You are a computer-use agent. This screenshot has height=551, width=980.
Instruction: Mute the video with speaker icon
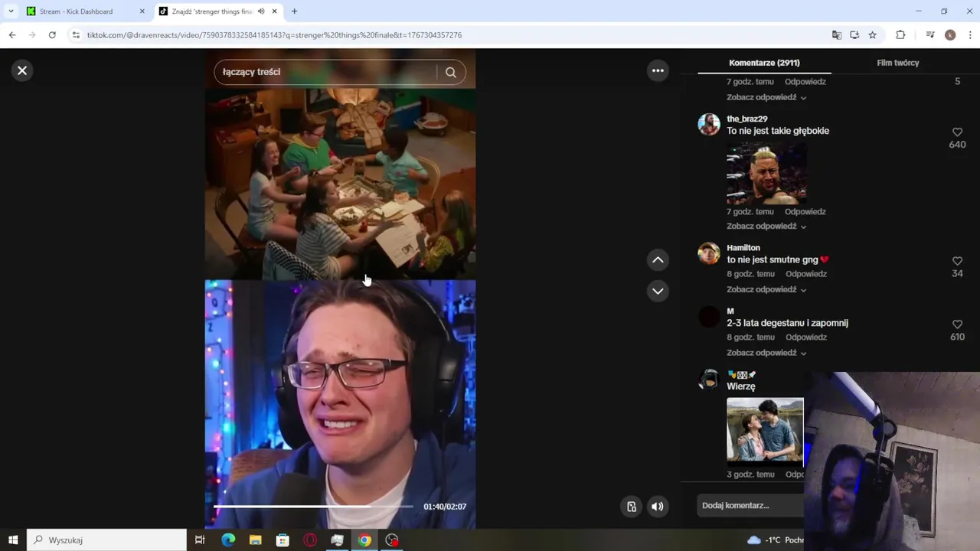tap(658, 507)
